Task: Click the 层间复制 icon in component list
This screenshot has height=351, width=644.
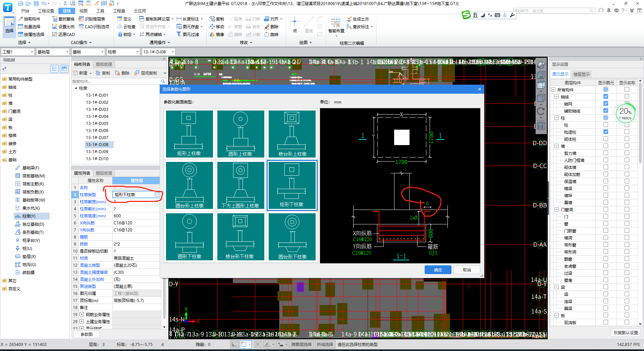Action: tap(137, 73)
